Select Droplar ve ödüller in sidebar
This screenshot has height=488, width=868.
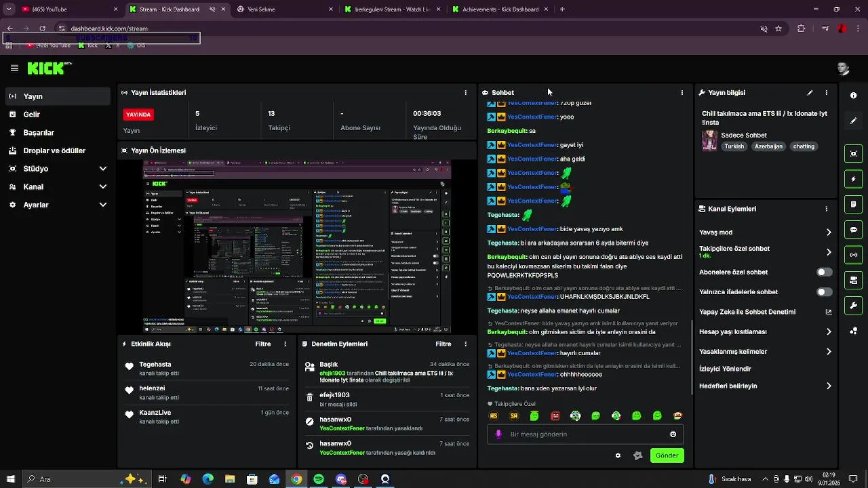(58, 151)
